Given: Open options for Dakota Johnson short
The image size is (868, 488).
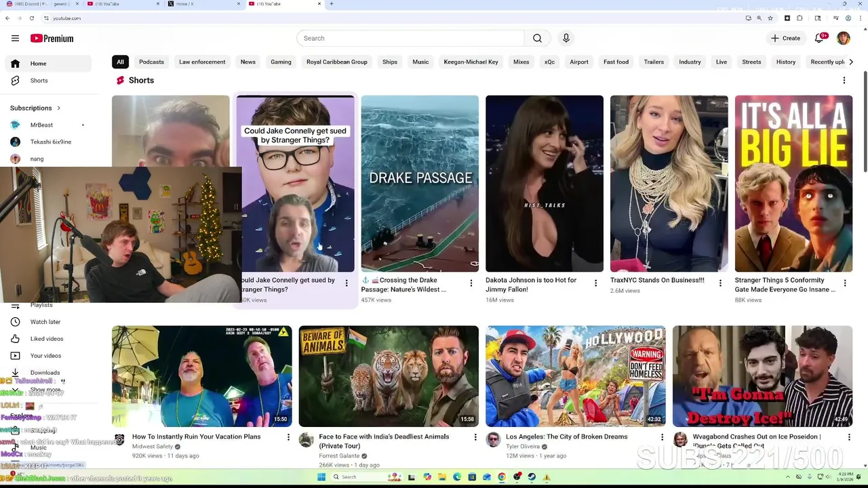Looking at the screenshot, I should (596, 283).
